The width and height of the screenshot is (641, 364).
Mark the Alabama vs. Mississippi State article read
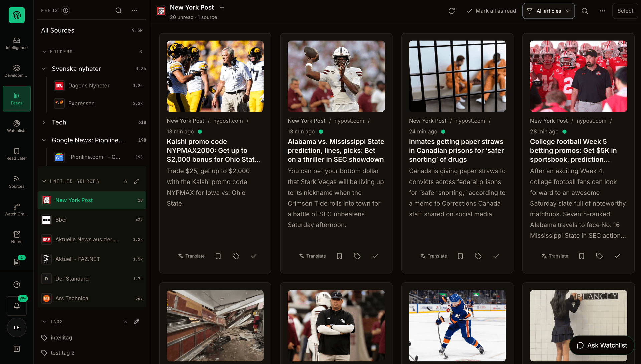375,256
